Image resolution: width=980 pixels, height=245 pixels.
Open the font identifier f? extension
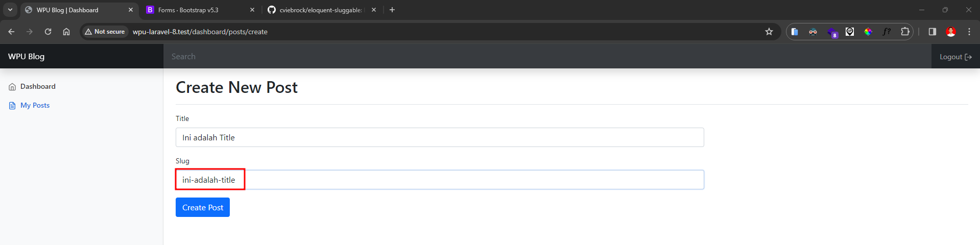point(886,32)
